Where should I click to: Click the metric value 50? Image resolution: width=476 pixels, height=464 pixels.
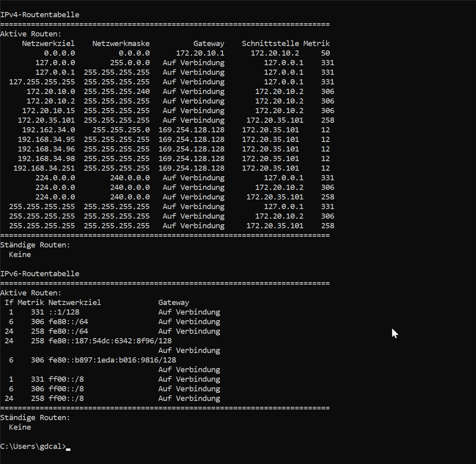click(x=325, y=53)
